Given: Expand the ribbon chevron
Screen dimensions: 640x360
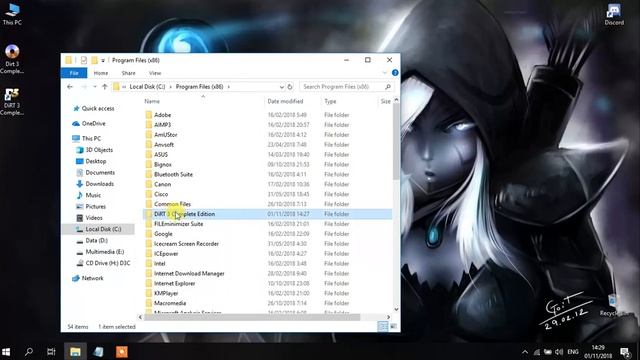Looking at the screenshot, I should pos(384,73).
